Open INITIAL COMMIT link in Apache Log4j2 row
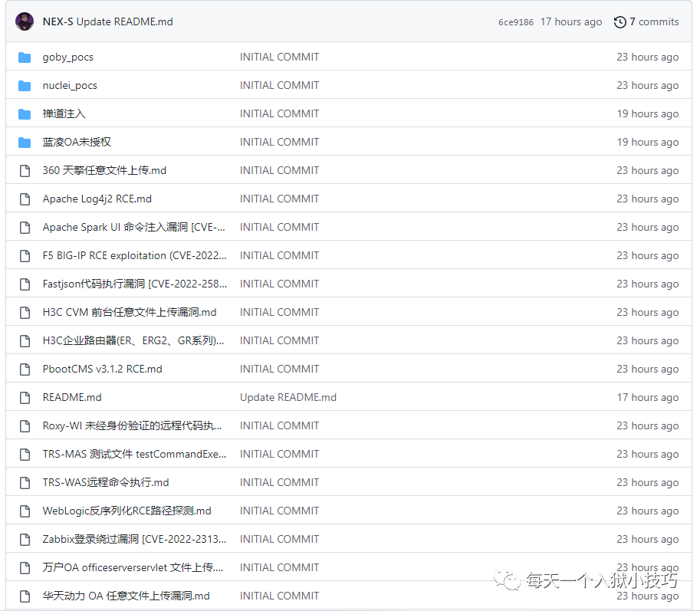This screenshot has height=611, width=700. click(280, 199)
